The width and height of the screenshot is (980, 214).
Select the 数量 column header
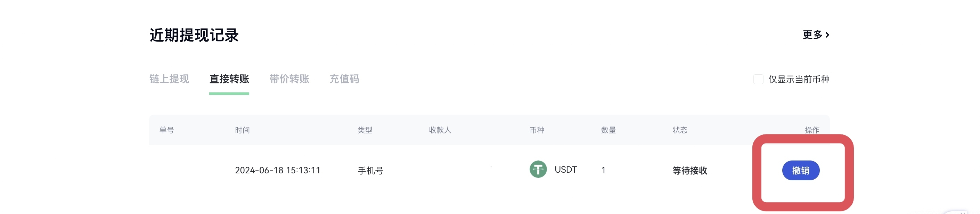click(x=608, y=130)
